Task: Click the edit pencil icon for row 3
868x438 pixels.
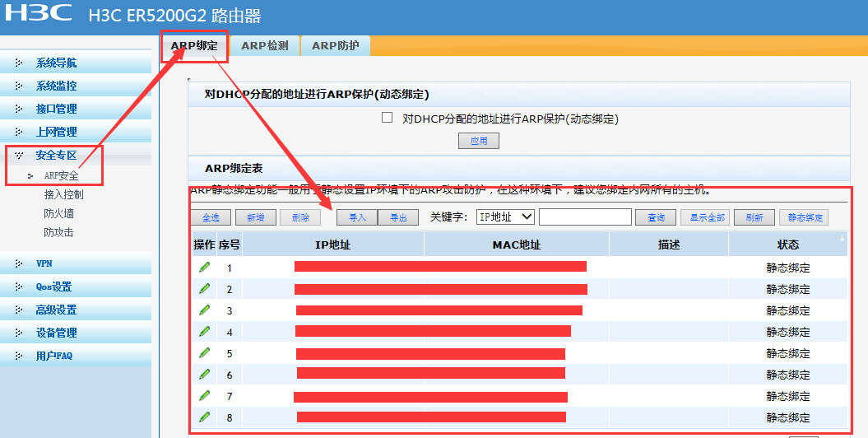Action: [x=204, y=310]
